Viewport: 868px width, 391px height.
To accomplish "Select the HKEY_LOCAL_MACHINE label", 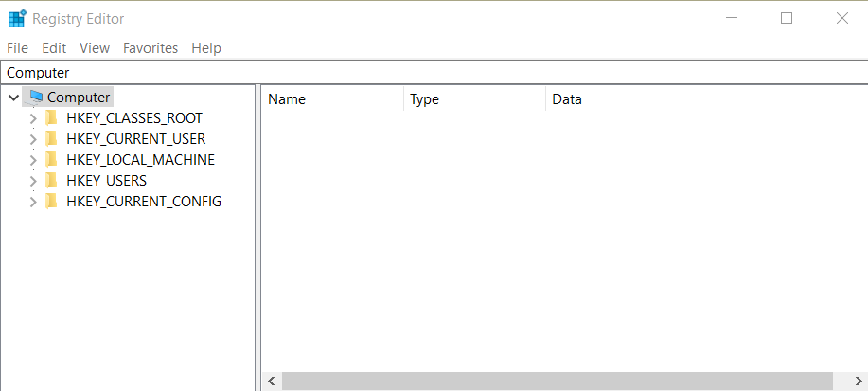I will click(141, 159).
